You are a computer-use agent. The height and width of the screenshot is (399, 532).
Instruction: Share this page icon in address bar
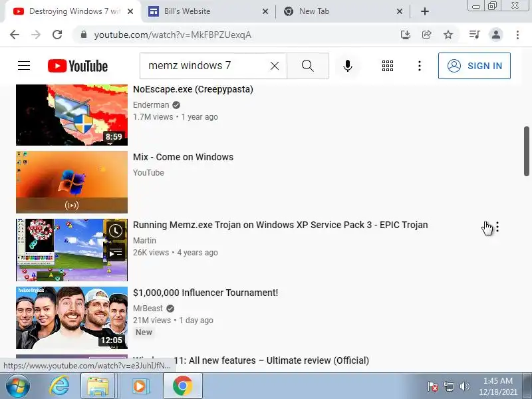click(427, 35)
